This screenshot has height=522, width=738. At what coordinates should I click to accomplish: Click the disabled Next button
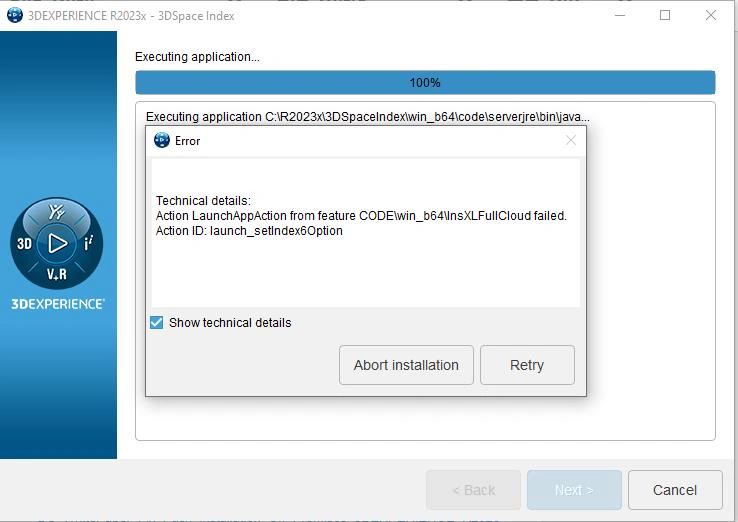click(x=574, y=490)
